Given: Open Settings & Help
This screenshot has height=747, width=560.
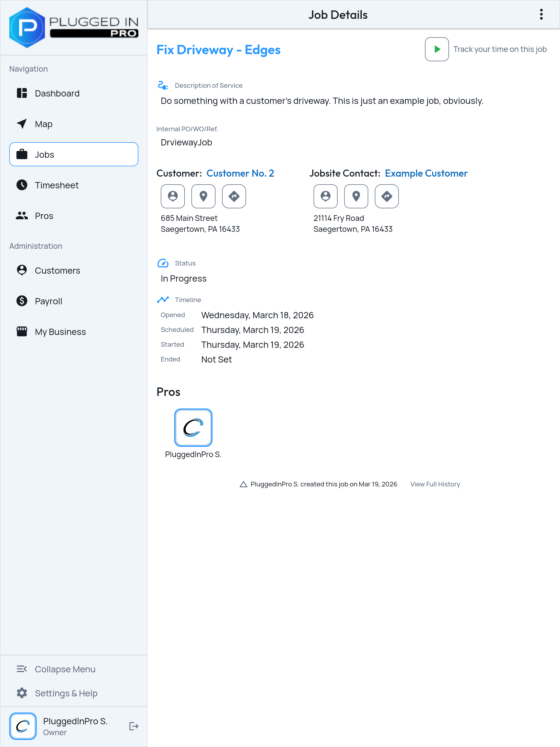Looking at the screenshot, I should pos(74,693).
